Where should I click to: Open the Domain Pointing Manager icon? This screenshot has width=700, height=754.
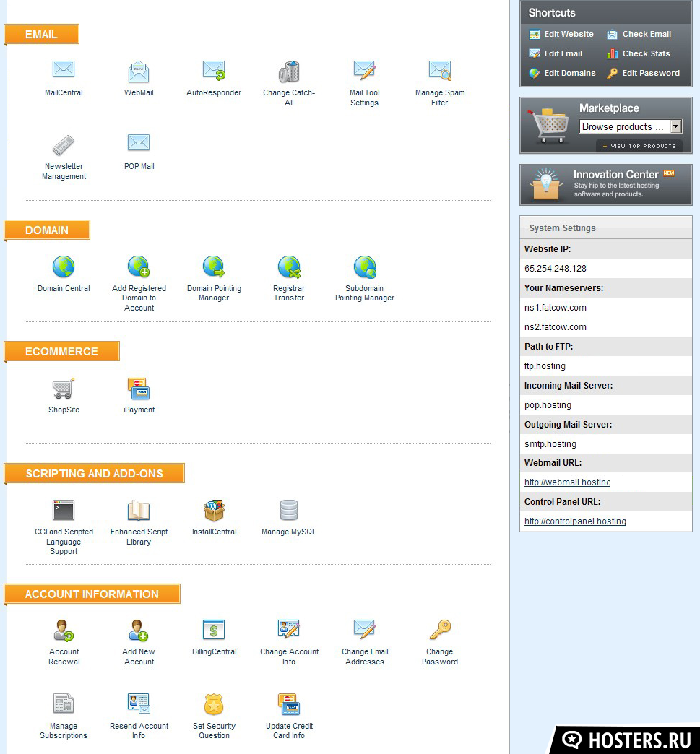pyautogui.click(x=214, y=267)
